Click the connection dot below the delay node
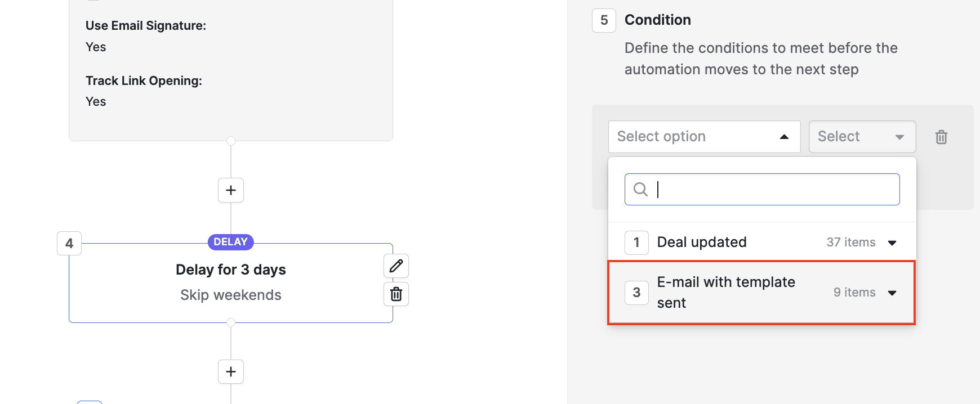This screenshot has width=980, height=404. tap(230, 322)
